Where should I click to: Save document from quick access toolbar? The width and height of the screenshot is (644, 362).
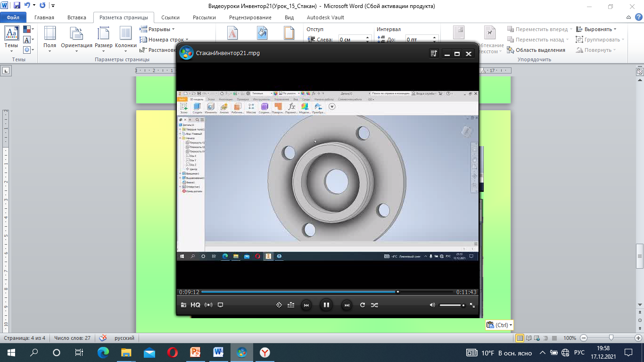[x=17, y=6]
